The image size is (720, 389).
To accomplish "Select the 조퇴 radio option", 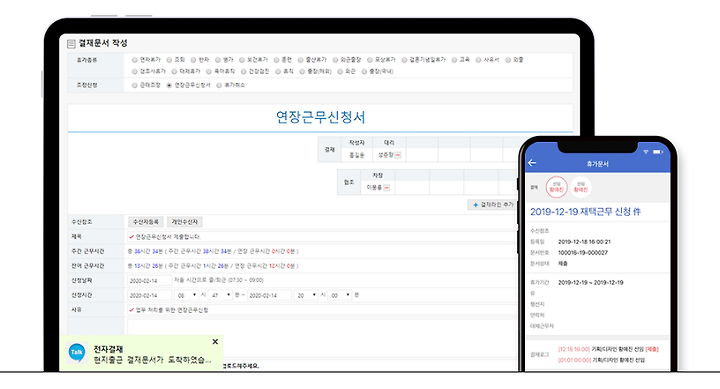I will [x=169, y=60].
